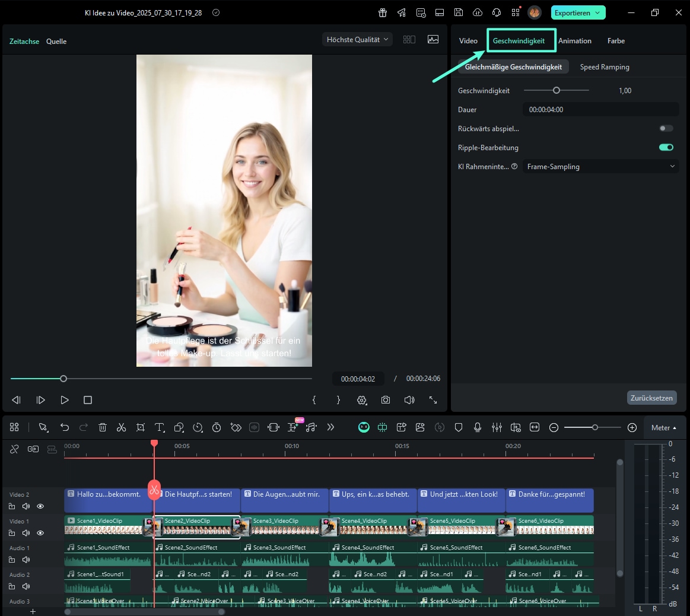The width and height of the screenshot is (690, 616).
Task: Open the audio mixer icon
Action: pos(497,427)
